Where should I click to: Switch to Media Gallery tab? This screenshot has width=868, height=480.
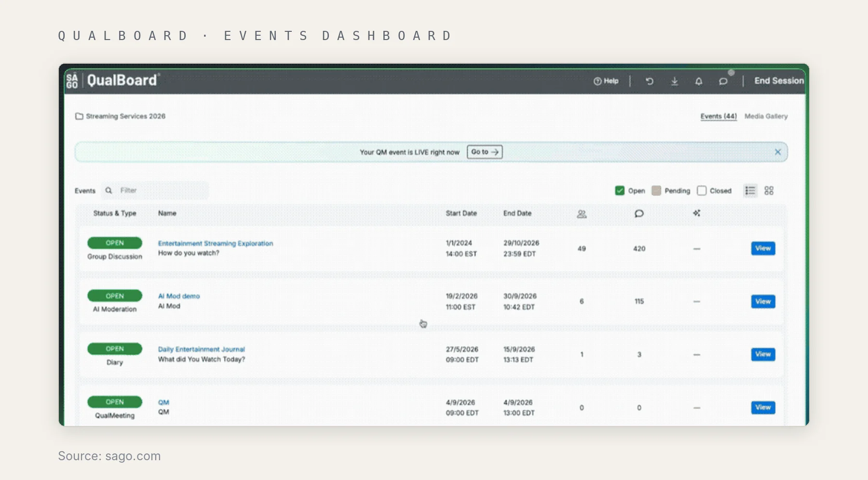pyautogui.click(x=766, y=116)
